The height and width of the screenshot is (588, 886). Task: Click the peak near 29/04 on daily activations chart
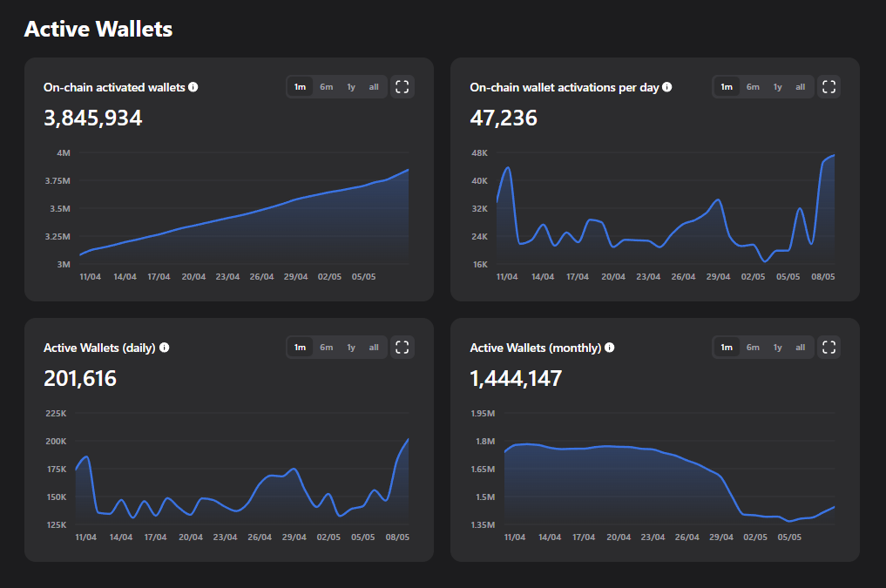[x=717, y=200]
